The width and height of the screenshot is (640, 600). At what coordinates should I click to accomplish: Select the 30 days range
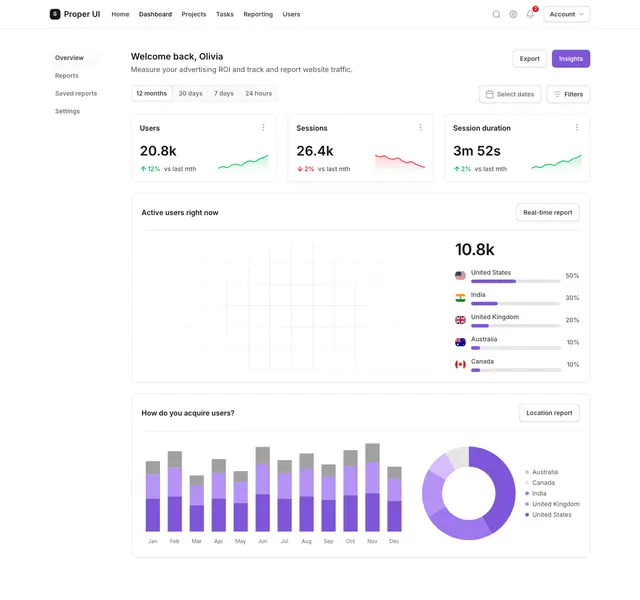[190, 93]
